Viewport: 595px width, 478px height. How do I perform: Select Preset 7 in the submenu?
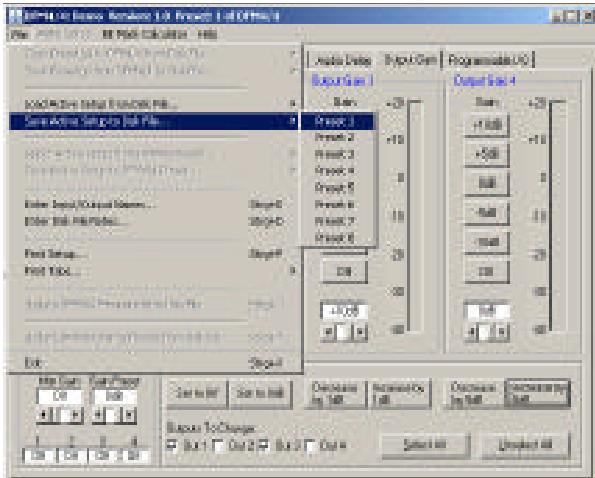[x=338, y=222]
